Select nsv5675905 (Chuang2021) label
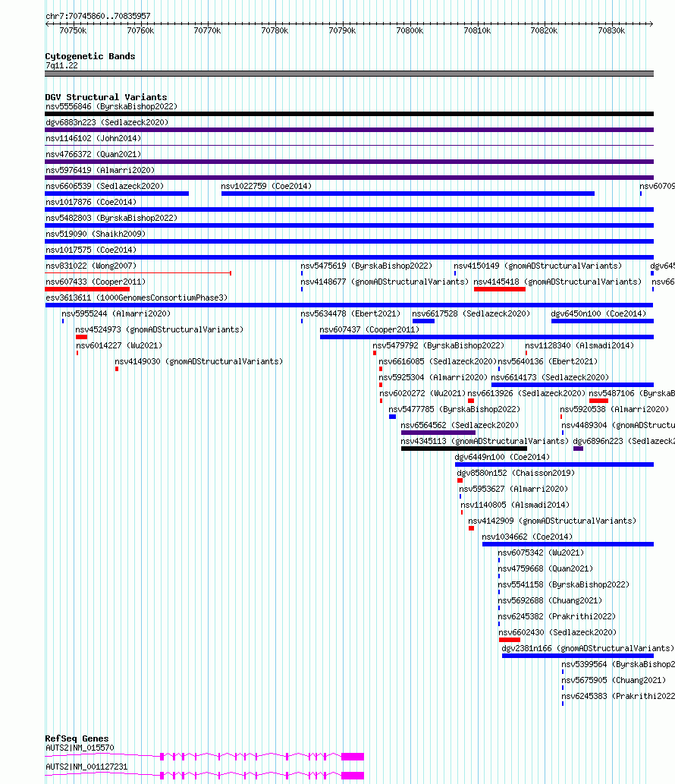Viewport: 675px width, 784px height. (x=614, y=682)
